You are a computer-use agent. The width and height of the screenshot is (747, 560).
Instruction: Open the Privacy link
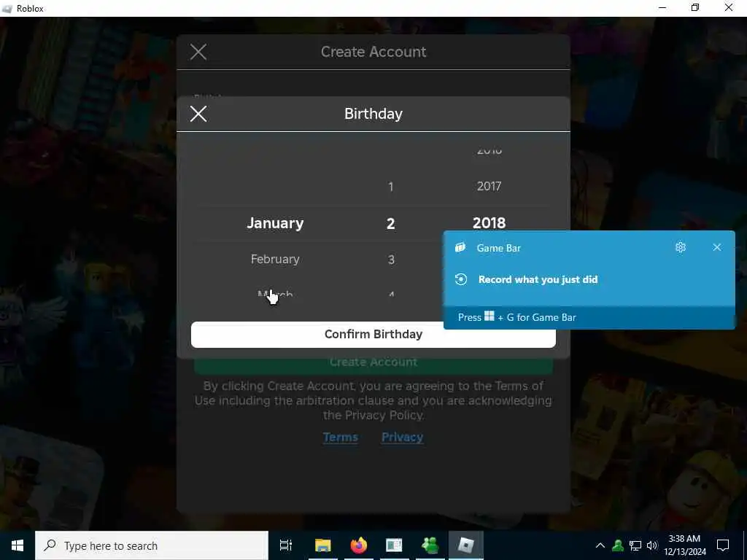[402, 437]
